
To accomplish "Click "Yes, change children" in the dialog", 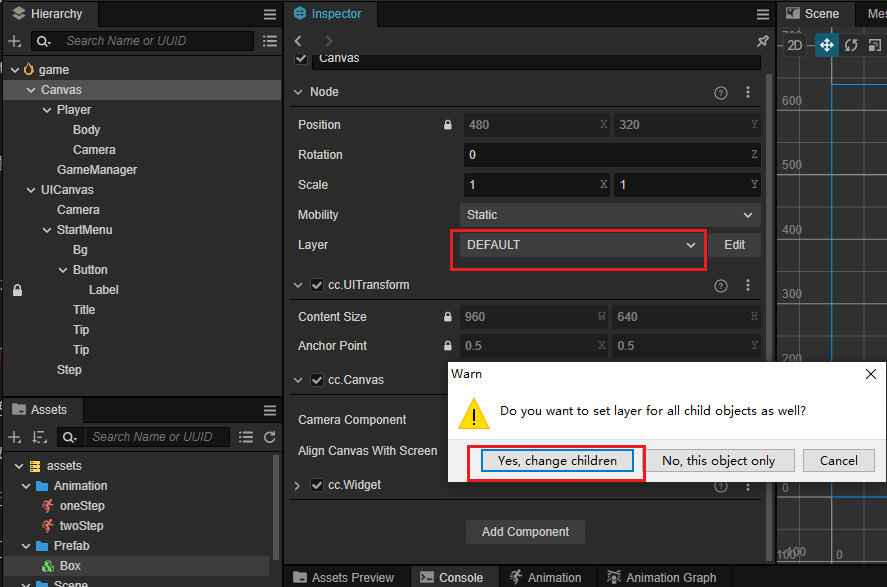I will tap(556, 461).
